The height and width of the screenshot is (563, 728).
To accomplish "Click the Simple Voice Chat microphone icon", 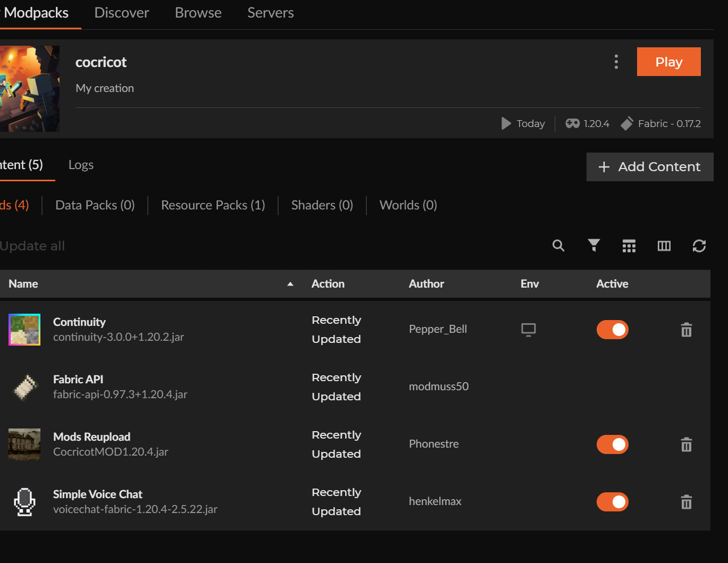I will pos(24,502).
